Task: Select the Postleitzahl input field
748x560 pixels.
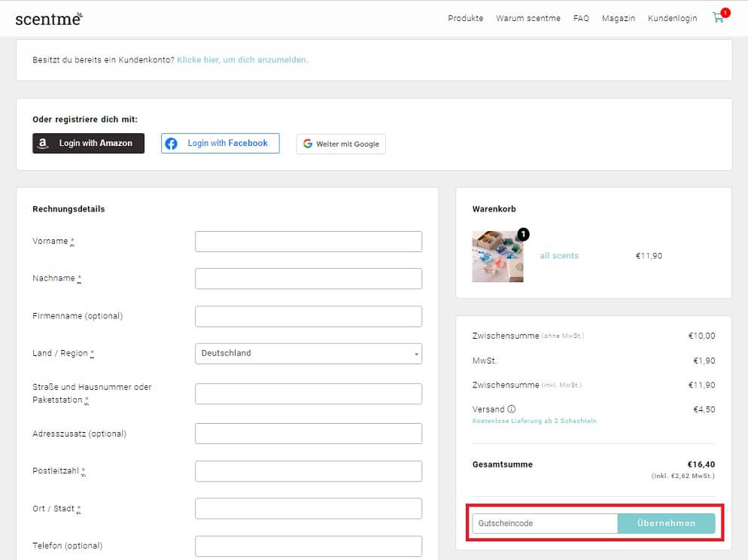Action: coord(309,471)
